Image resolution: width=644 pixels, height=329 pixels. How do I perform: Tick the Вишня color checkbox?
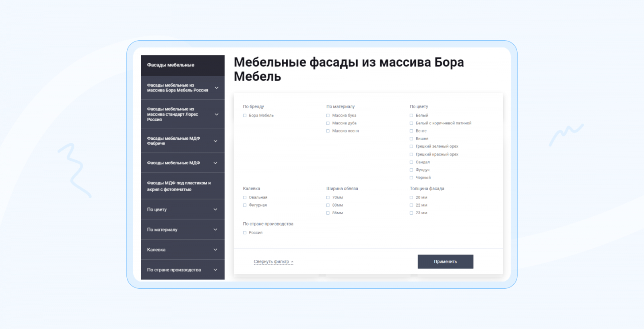click(411, 139)
